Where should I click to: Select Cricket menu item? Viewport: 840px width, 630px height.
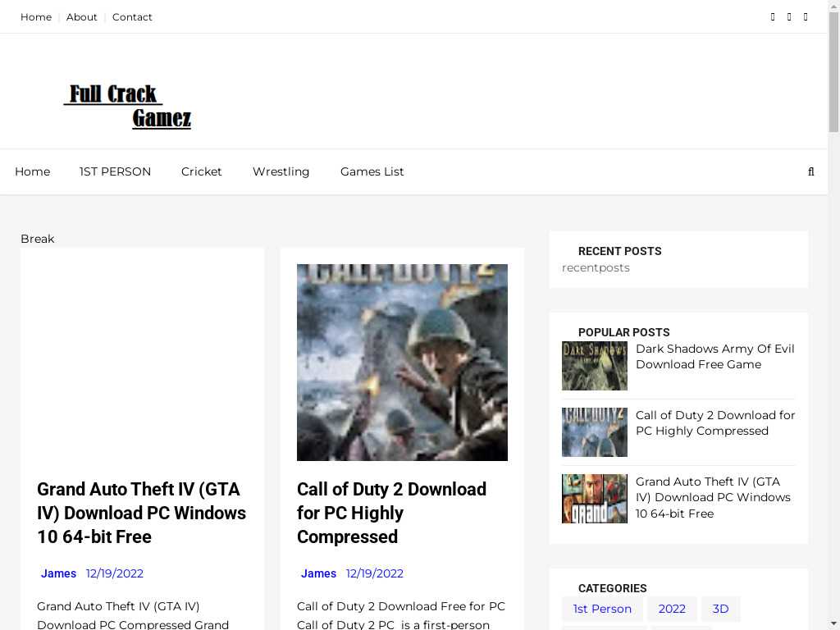click(202, 172)
